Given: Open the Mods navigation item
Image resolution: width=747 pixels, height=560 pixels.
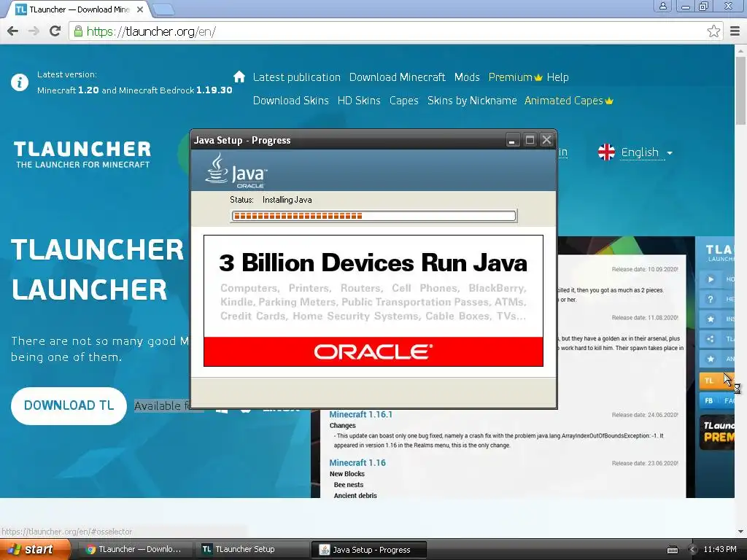Looking at the screenshot, I should (x=466, y=77).
